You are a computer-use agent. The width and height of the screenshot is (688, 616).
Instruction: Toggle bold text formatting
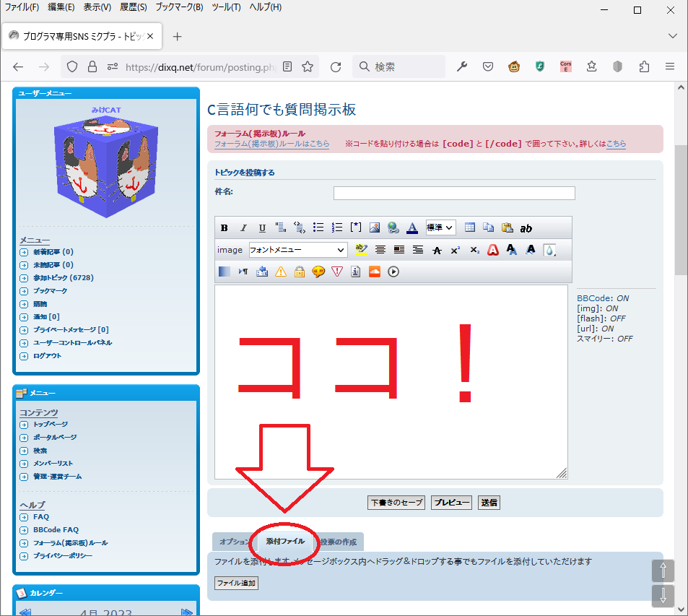tap(225, 227)
